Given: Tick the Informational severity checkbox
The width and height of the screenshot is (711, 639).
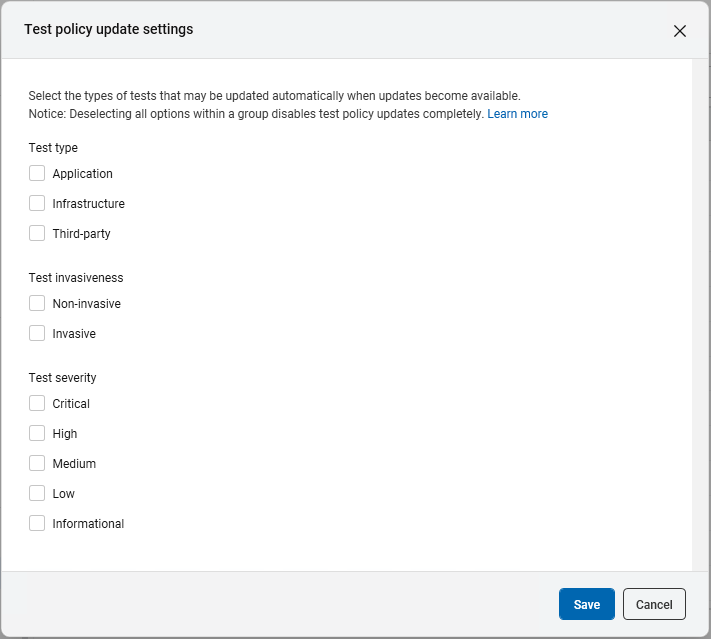Looking at the screenshot, I should (37, 524).
